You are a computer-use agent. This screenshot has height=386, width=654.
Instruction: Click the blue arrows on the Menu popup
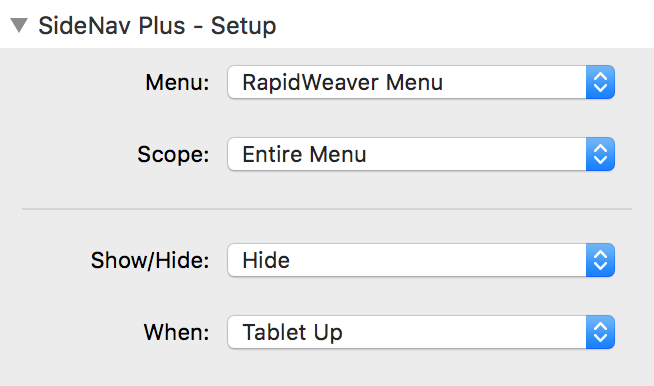tap(600, 82)
